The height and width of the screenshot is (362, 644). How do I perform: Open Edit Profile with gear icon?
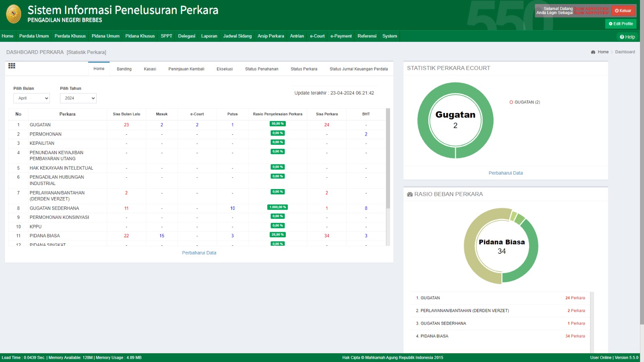click(x=621, y=24)
